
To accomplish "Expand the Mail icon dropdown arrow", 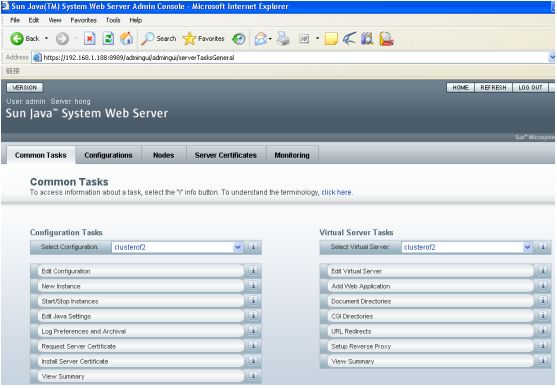I will click(270, 38).
